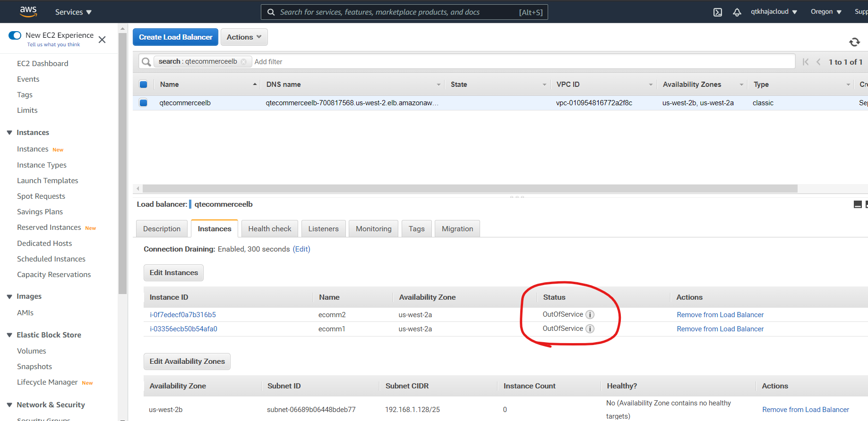Remove ecomm1 instance from Load Balancer

720,329
